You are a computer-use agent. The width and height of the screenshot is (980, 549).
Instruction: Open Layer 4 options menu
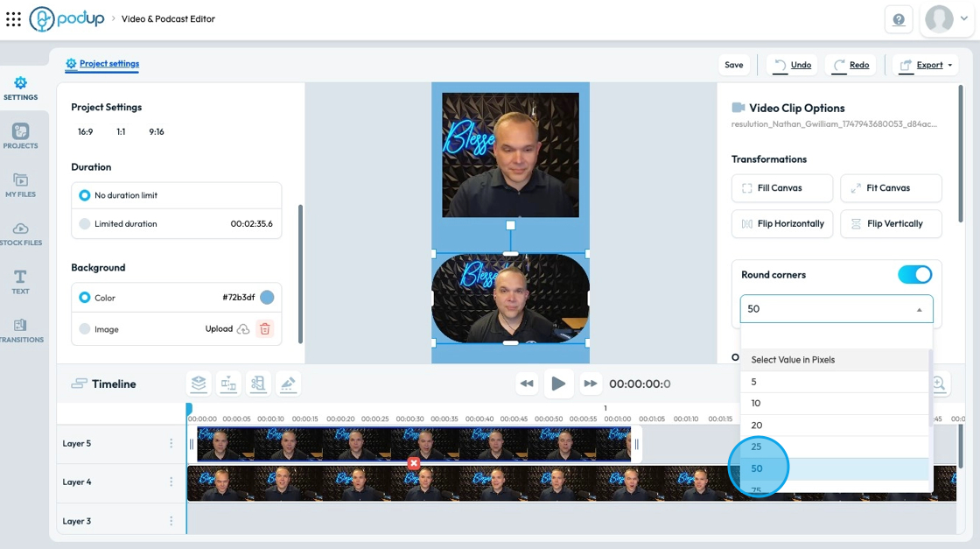click(x=171, y=482)
